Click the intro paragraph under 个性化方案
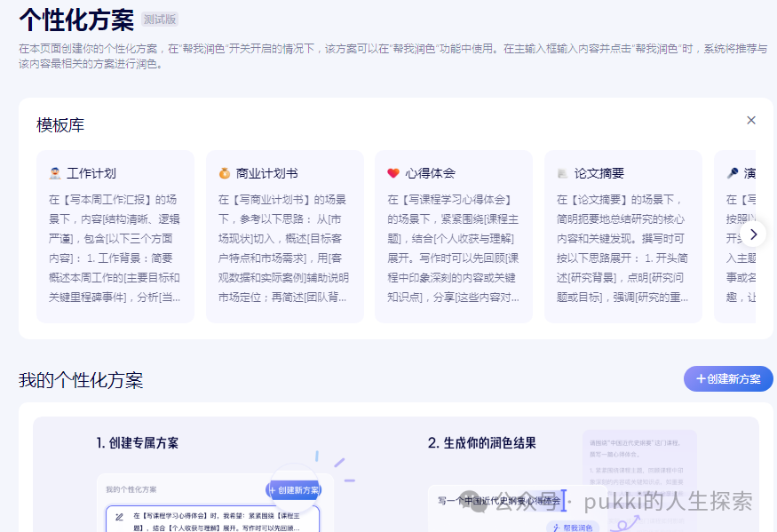777x532 pixels. tap(393, 56)
